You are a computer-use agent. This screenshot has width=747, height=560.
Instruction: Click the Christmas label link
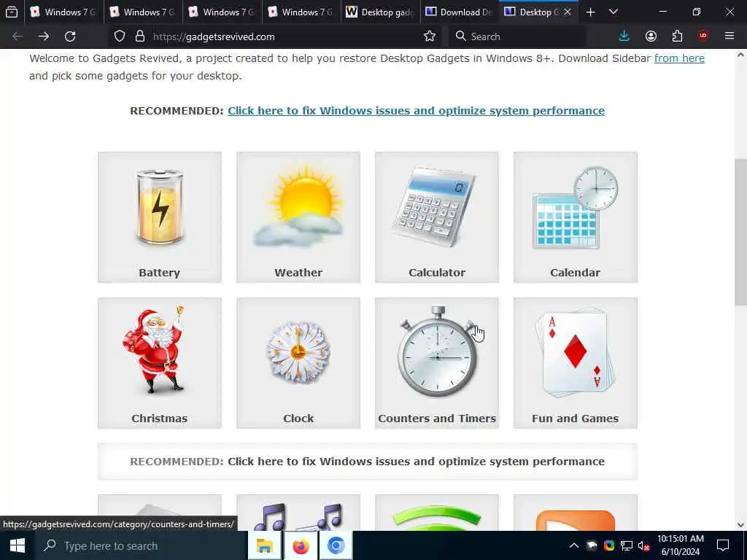(160, 418)
